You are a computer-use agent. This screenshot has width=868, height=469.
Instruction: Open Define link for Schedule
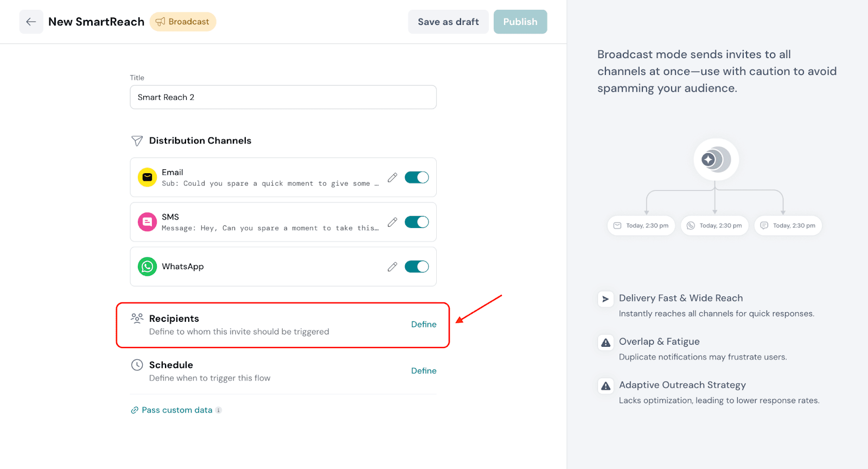(424, 371)
